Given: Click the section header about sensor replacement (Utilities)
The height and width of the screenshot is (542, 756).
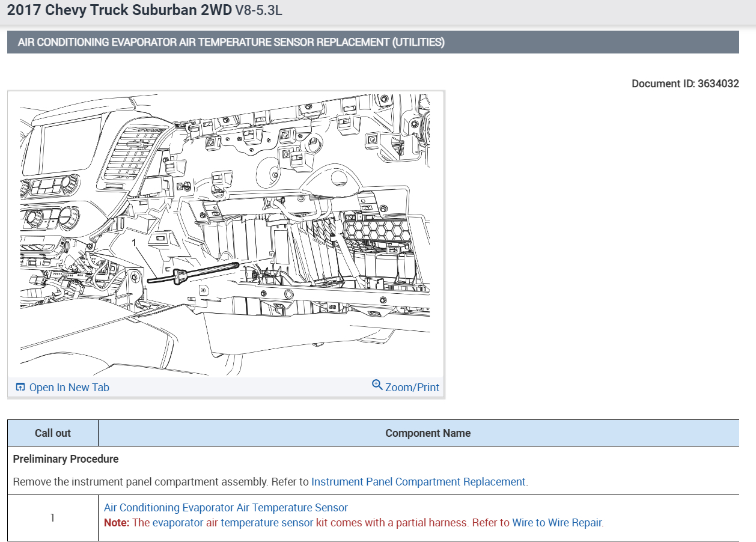Looking at the screenshot, I should [373, 42].
